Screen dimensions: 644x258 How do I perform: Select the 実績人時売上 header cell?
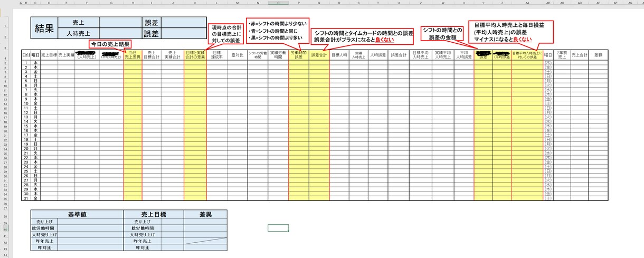click(358, 55)
